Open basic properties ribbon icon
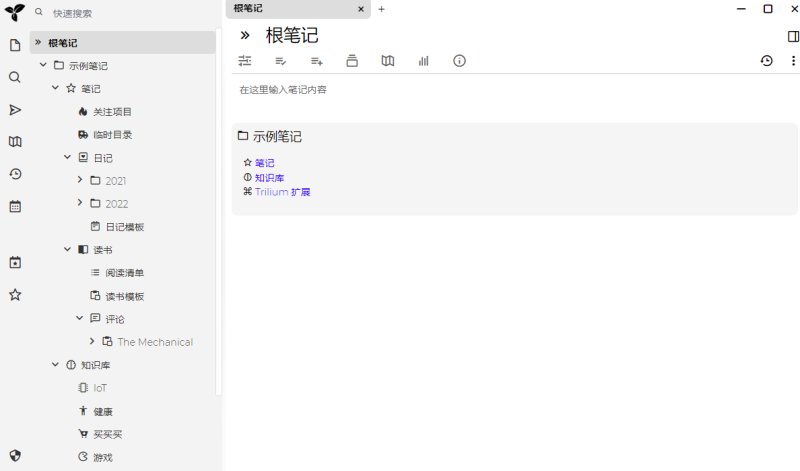 coord(245,61)
